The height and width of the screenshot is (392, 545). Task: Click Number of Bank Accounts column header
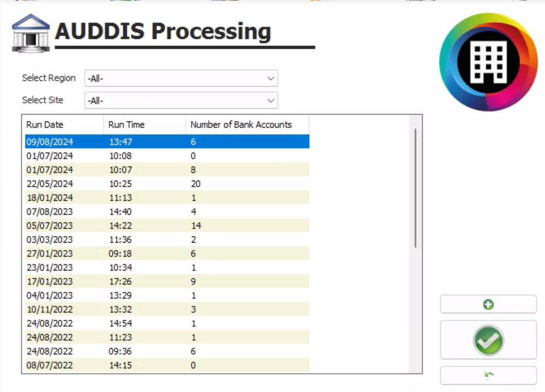click(247, 124)
